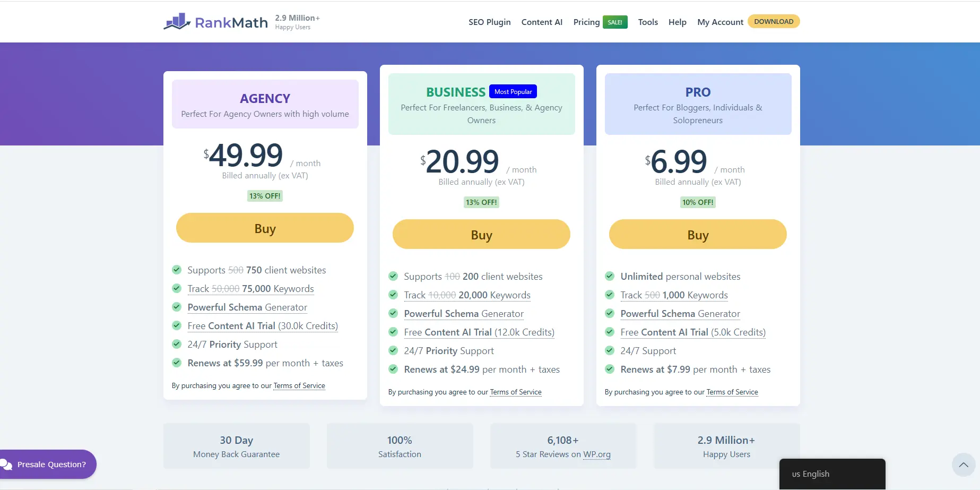Click checkmark beside 1,000 Keywords

(610, 295)
